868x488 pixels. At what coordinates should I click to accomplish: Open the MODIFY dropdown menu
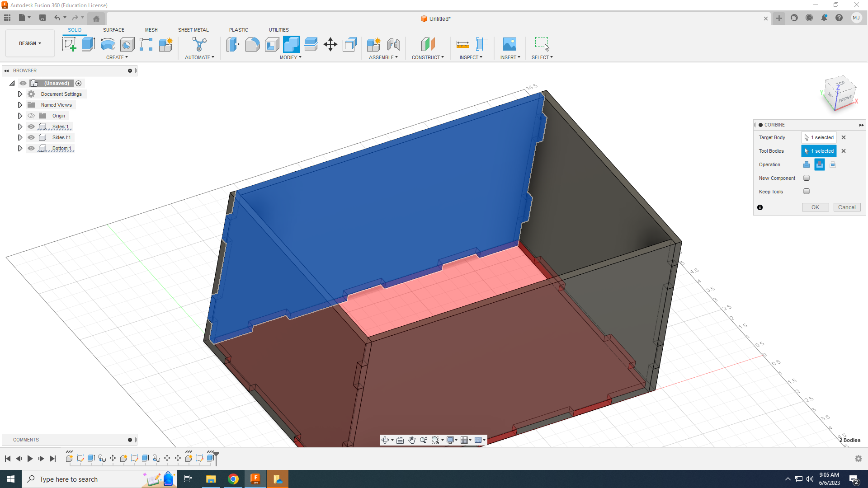(x=291, y=57)
